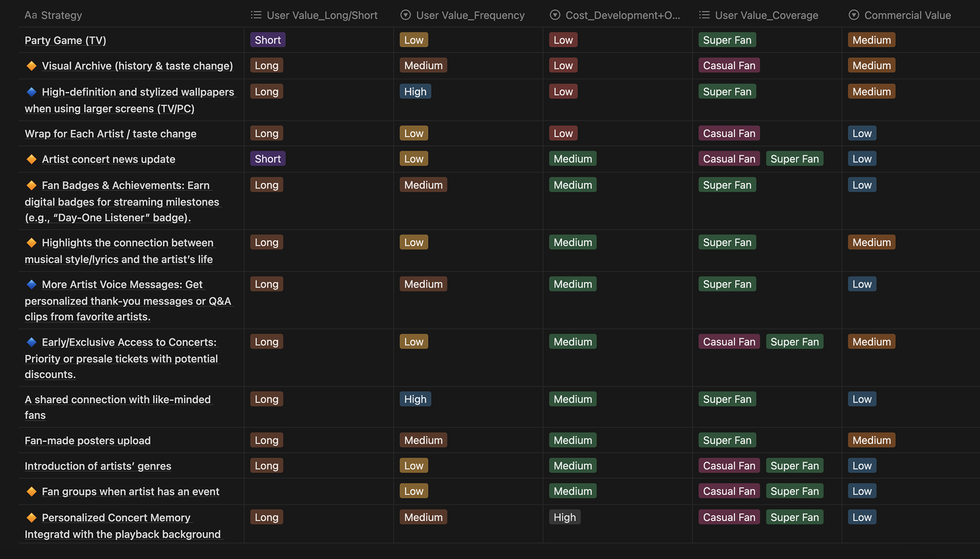Click the Low frequency tag in Party Game row
The width and height of the screenshot is (980, 559).
click(x=414, y=40)
